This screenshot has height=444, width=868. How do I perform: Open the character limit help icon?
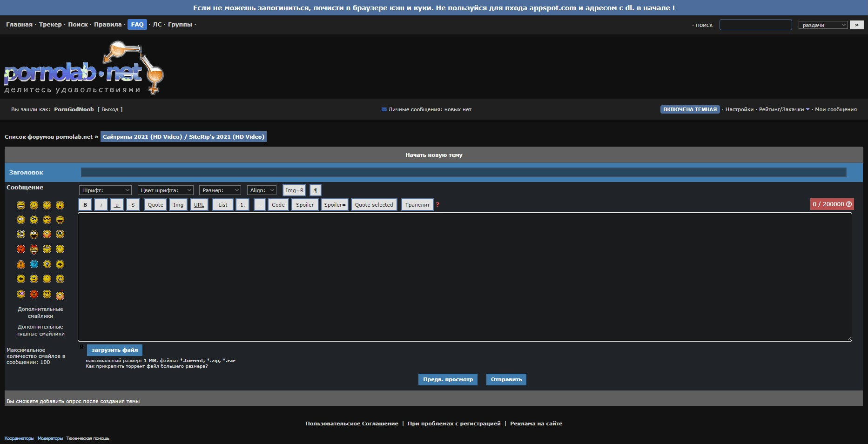pyautogui.click(x=849, y=204)
